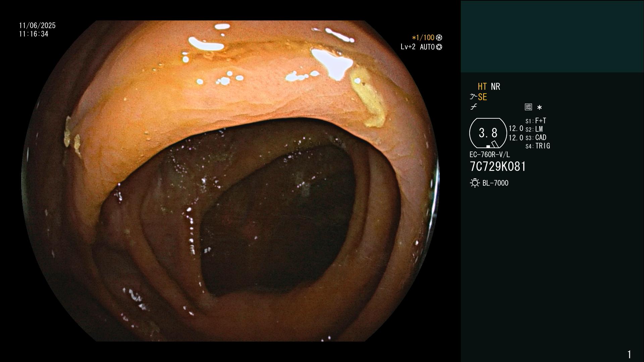
Task: Select the S1: F+T switch assignment
Action: click(x=536, y=121)
